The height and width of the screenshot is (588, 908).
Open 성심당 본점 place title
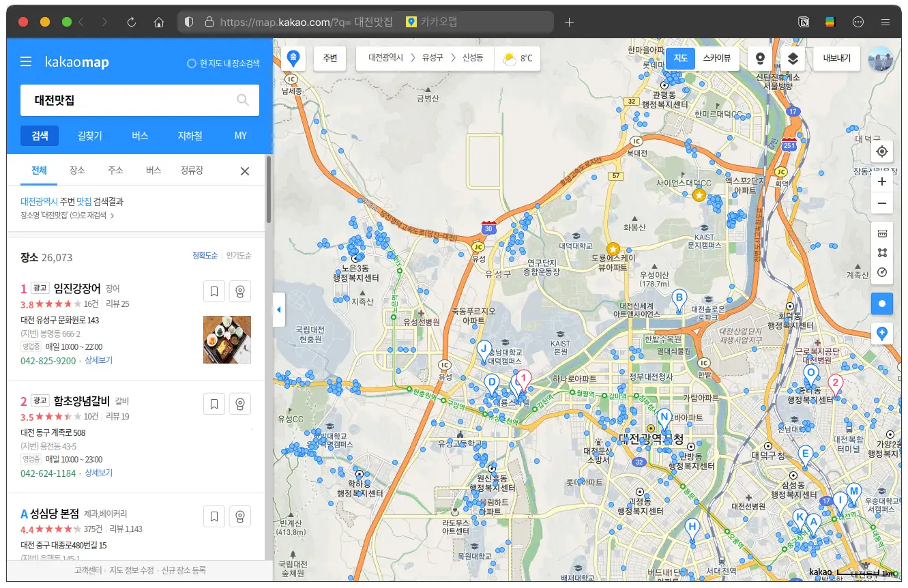(x=55, y=514)
